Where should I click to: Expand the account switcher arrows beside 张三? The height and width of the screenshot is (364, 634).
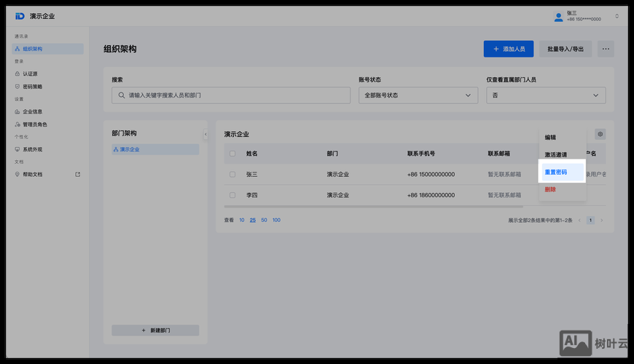pyautogui.click(x=617, y=16)
